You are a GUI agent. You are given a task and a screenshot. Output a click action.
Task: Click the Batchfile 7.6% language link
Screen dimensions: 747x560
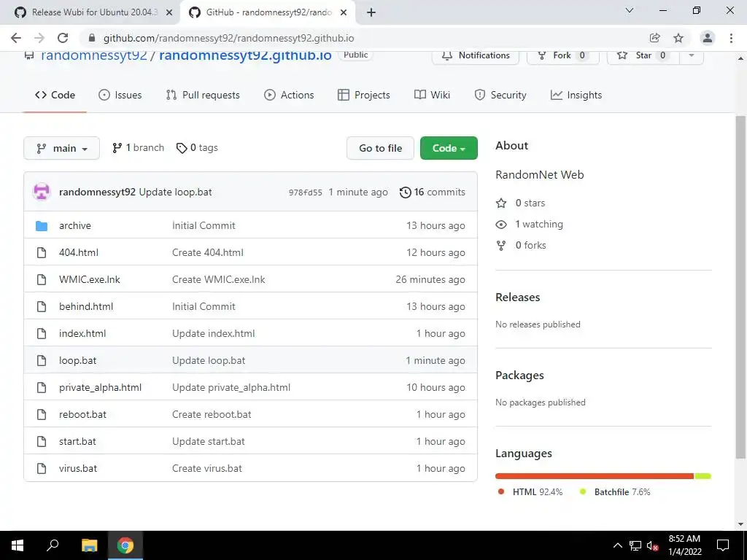coord(615,492)
